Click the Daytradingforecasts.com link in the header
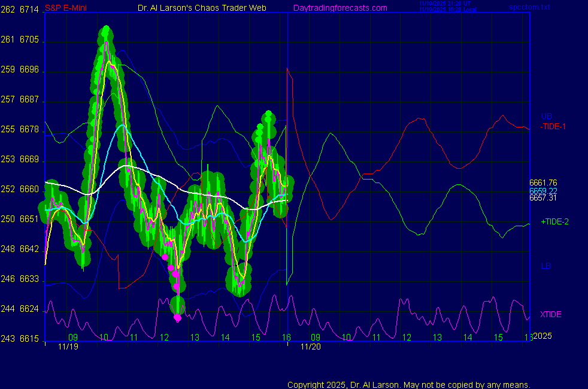This screenshot has height=389, width=588. click(340, 8)
